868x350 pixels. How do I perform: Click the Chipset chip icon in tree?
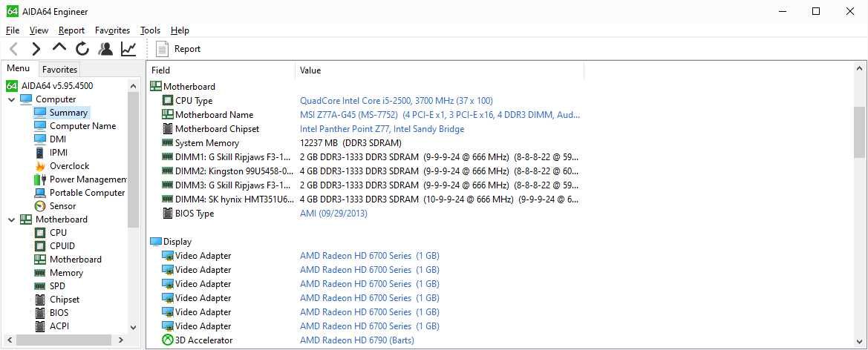(40, 300)
